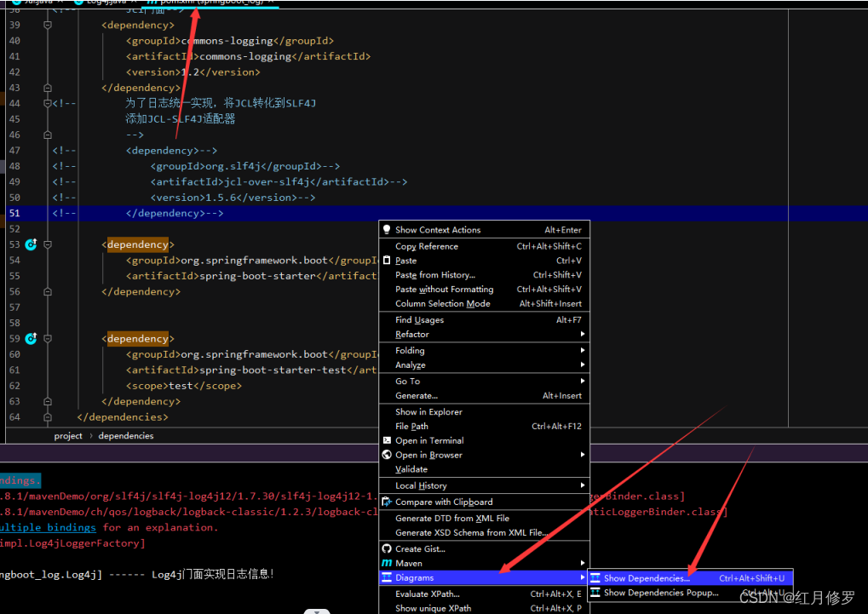The width and height of the screenshot is (868, 614).
Task: Click spring-boot-starter-test artifactId on line 61
Action: (273, 370)
